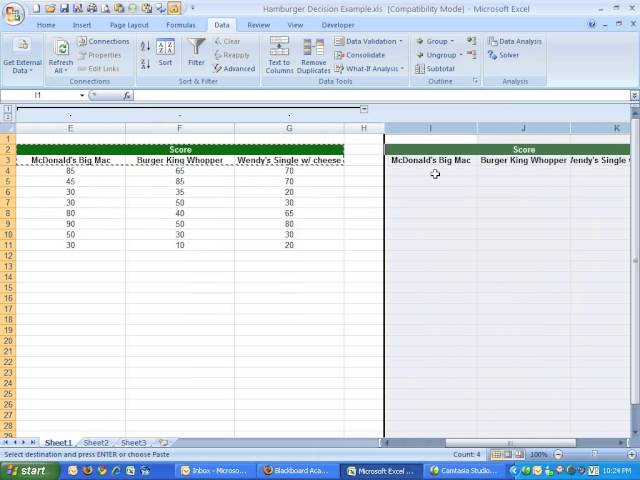This screenshot has height=480, width=640.
Task: Select column F header
Action: [180, 128]
